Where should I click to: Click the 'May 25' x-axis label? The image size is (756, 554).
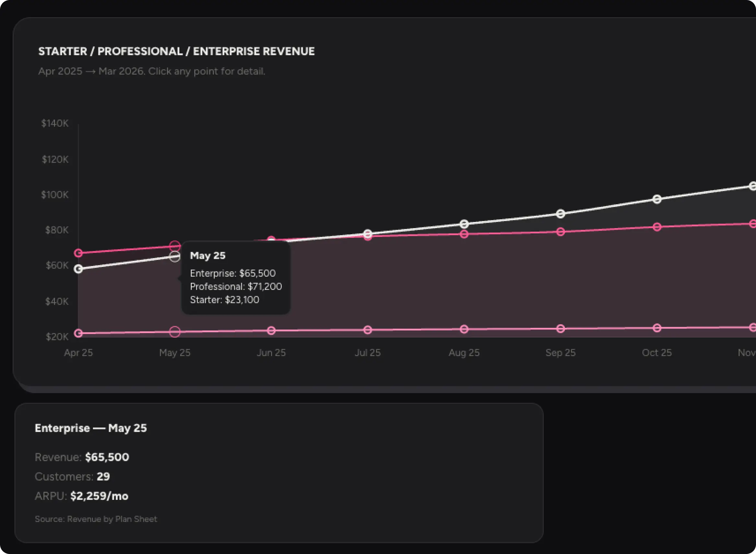(175, 353)
